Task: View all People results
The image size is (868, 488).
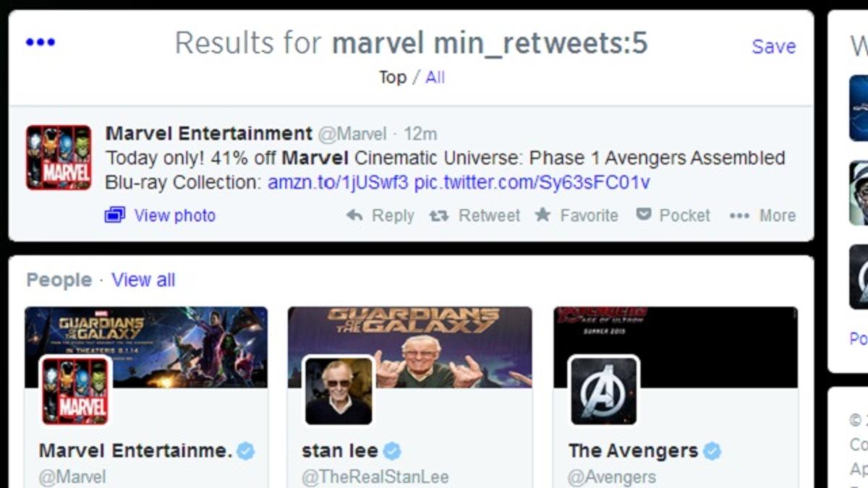Action: click(143, 280)
